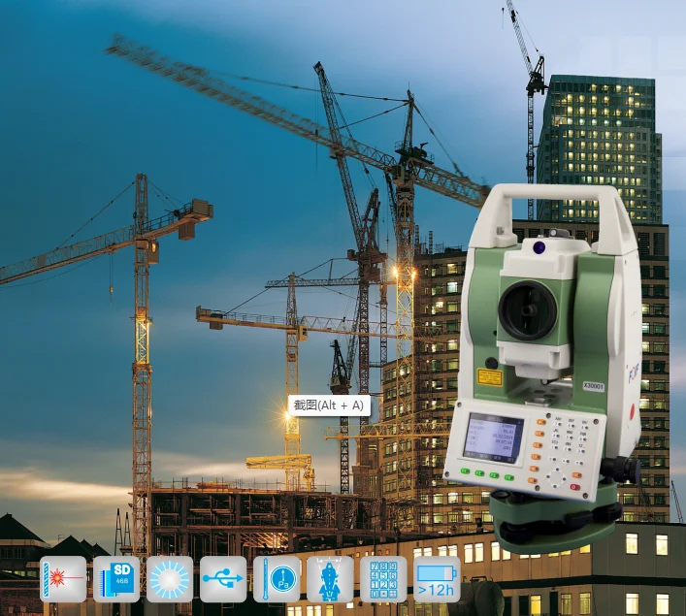686x616 pixels.
Task: Select the dual-axis compensator instrument icon
Action: [330, 579]
